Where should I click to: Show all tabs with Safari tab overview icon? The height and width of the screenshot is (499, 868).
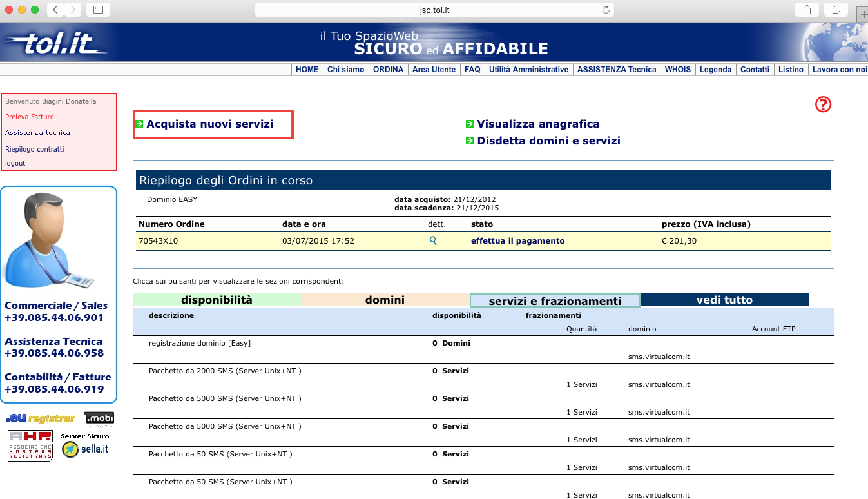836,10
